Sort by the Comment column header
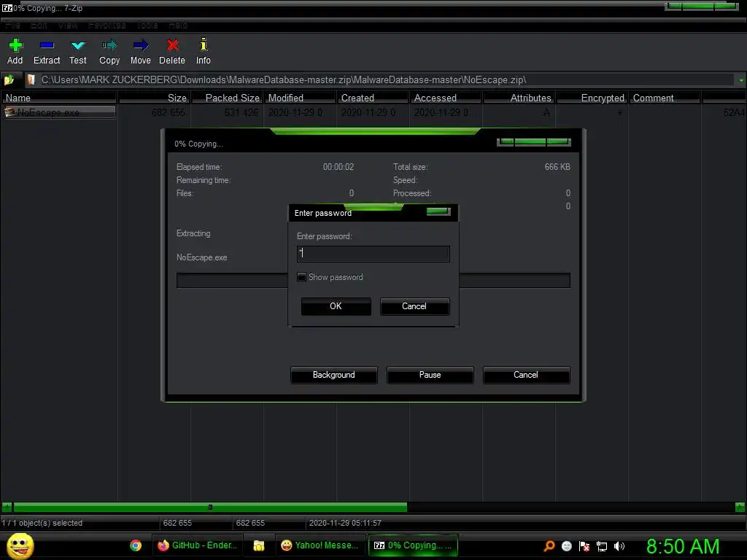Viewport: 747px width, 560px height. (x=665, y=98)
